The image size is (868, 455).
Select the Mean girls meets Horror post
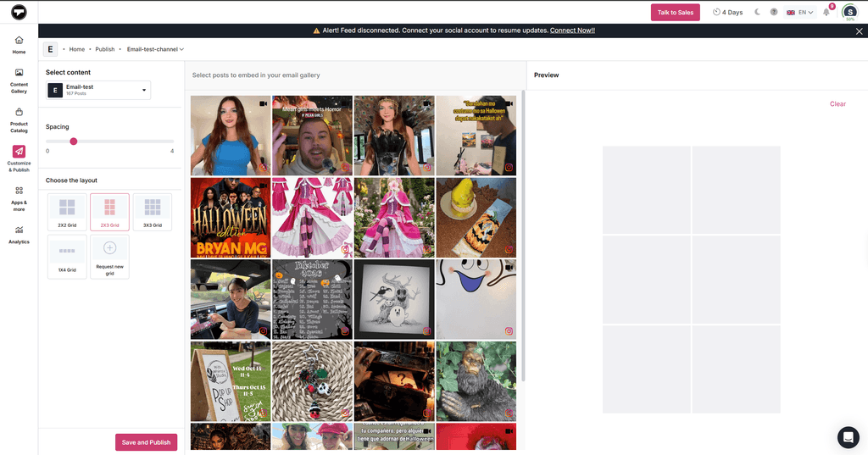coord(312,136)
